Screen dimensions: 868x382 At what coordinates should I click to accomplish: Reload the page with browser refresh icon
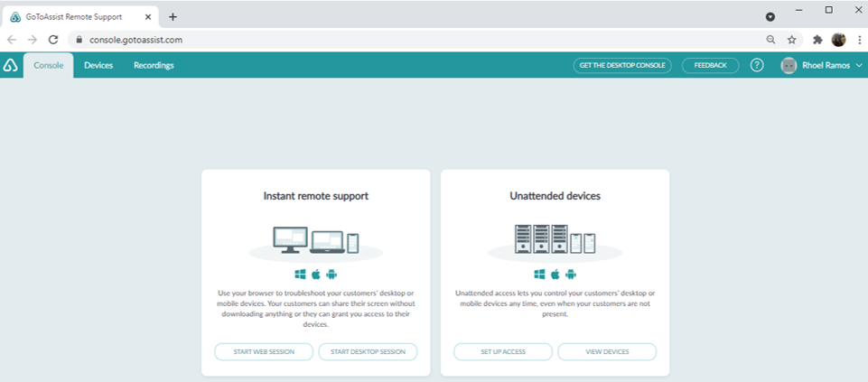(x=53, y=40)
